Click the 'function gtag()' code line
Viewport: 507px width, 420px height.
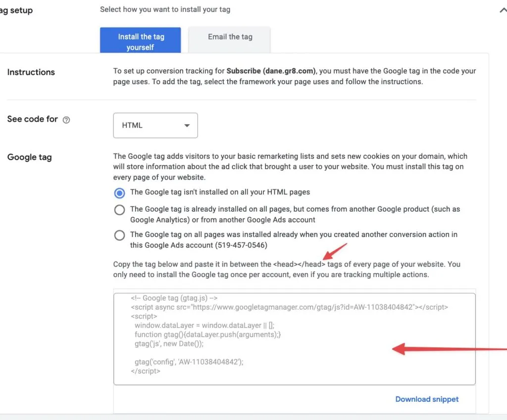207,335
